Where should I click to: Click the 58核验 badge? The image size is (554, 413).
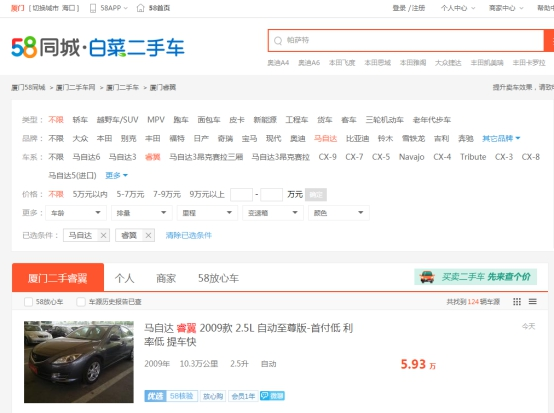pos(182,396)
